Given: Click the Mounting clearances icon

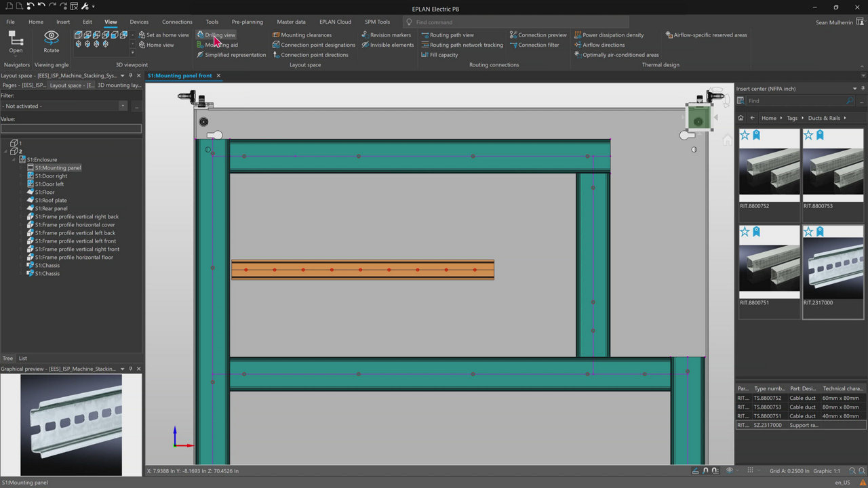Looking at the screenshot, I should (x=276, y=35).
